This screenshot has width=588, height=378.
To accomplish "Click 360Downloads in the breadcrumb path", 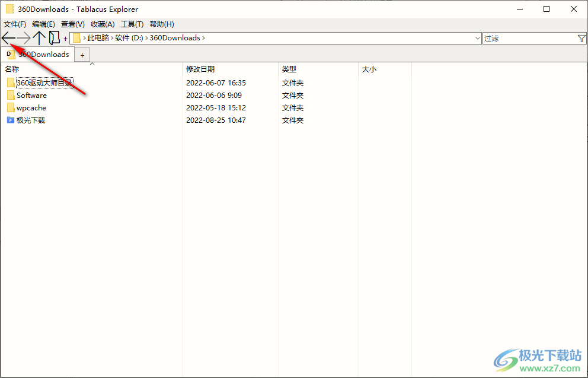I will pyautogui.click(x=175, y=38).
